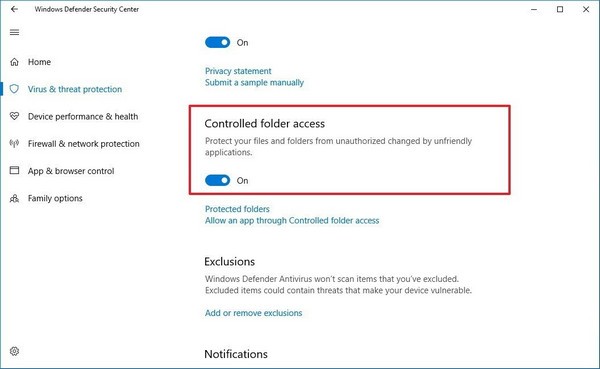600x369 pixels.
Task: Click the back arrow in title bar
Action: (x=15, y=9)
